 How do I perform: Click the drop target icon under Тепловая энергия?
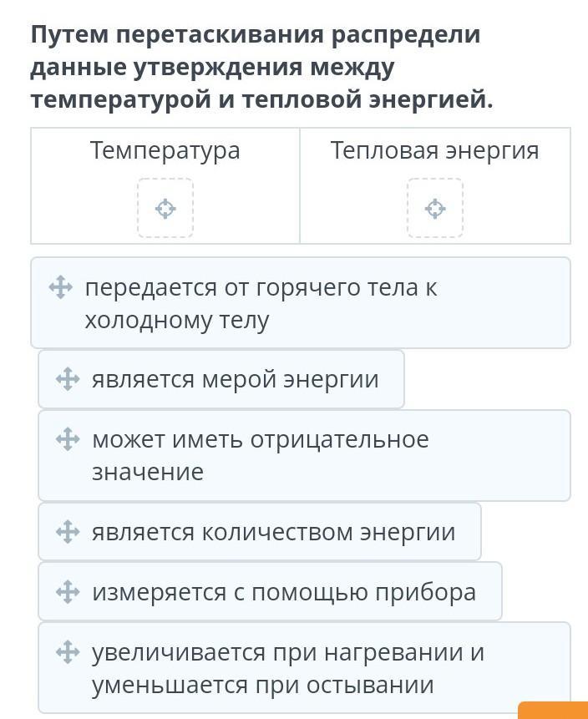(435, 208)
